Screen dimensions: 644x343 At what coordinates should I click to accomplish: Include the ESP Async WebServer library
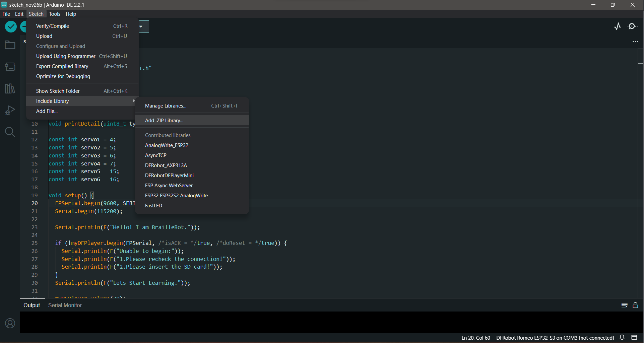(x=192, y=186)
